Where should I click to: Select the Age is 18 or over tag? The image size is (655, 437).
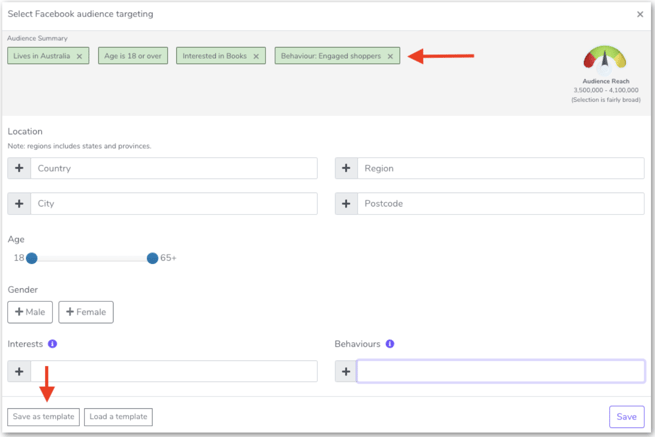coord(133,56)
